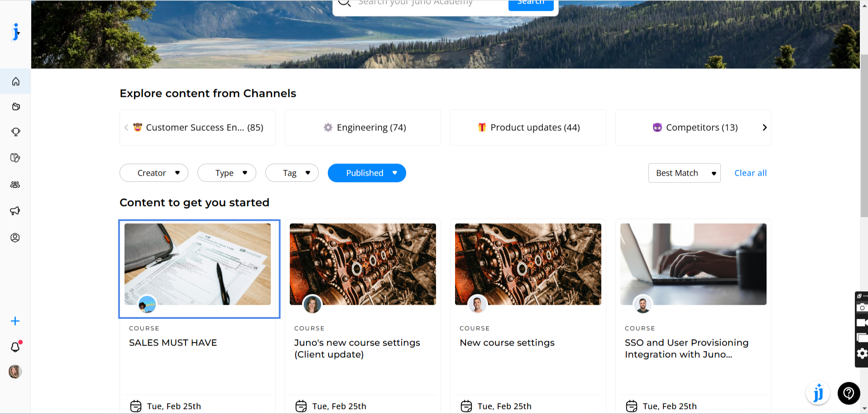
Task: Open the Published status dropdown
Action: click(x=367, y=173)
